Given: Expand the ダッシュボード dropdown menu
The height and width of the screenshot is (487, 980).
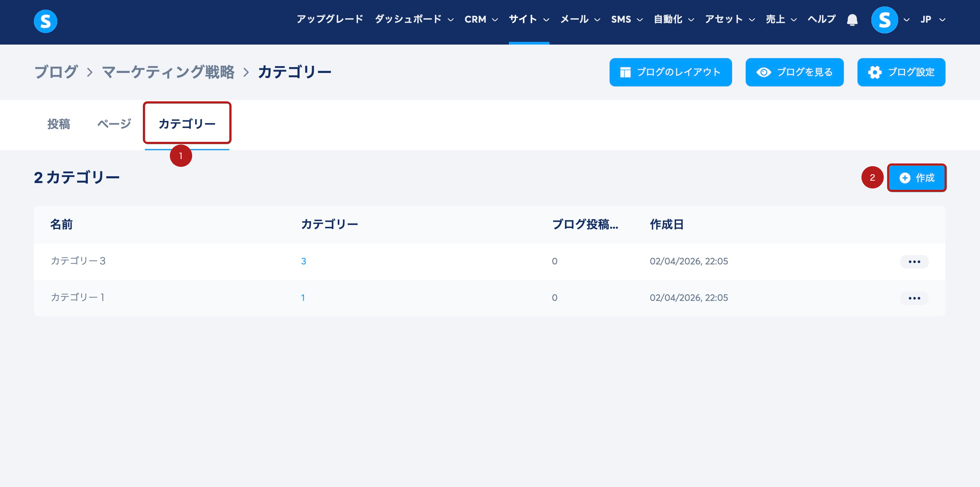Looking at the screenshot, I should (x=414, y=19).
